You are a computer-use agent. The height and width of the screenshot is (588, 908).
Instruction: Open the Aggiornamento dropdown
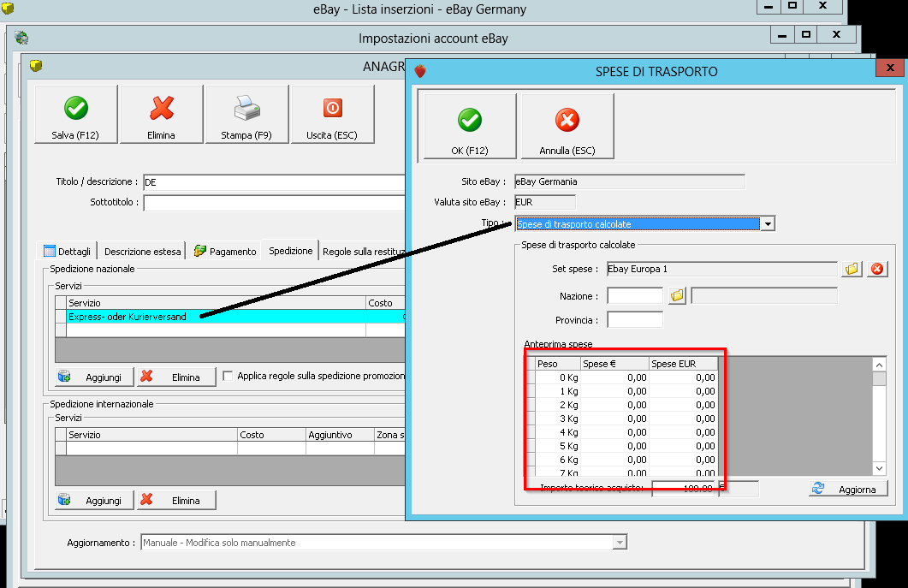pos(620,543)
